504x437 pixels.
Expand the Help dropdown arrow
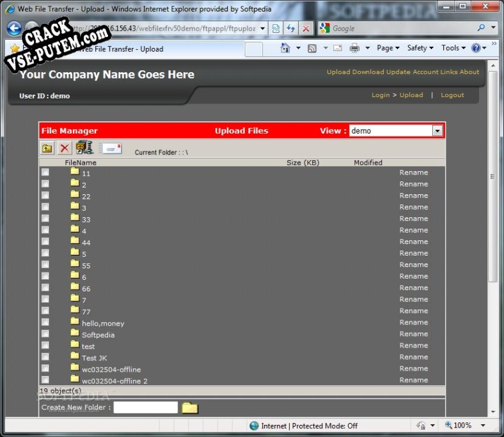tap(484, 48)
